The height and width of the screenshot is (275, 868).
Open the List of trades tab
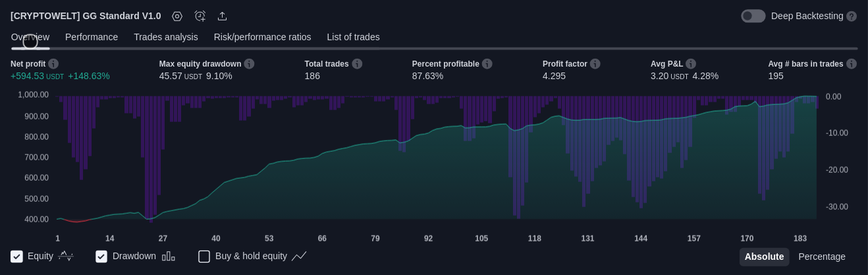pos(353,37)
